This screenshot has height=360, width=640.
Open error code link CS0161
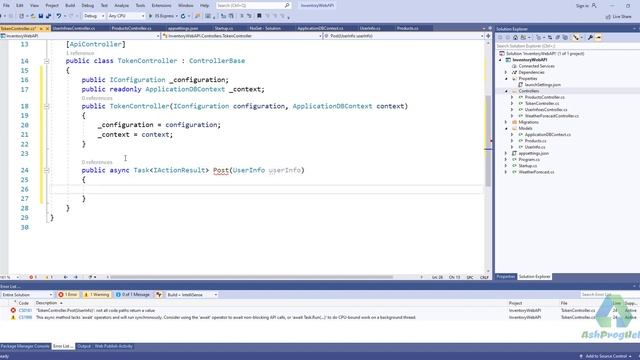[25, 311]
